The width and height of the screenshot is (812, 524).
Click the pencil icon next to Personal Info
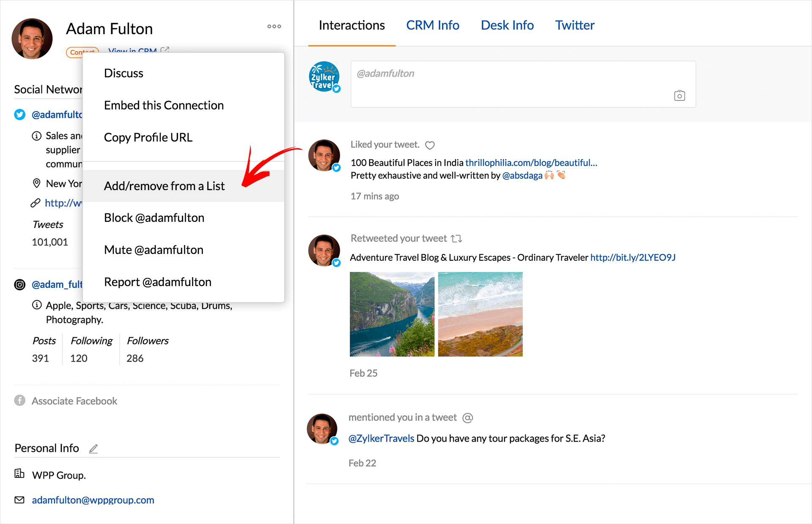pyautogui.click(x=93, y=449)
